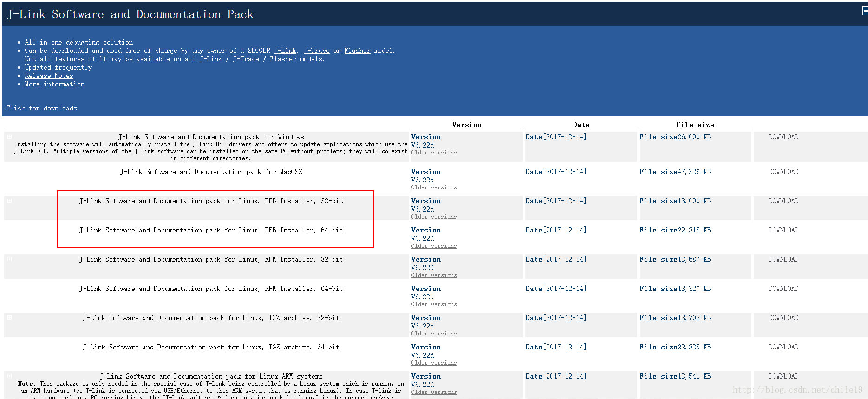Select the 'Linux, DEB Installer, 64-bit' title
Image resolution: width=868 pixels, height=399 pixels.
point(211,230)
